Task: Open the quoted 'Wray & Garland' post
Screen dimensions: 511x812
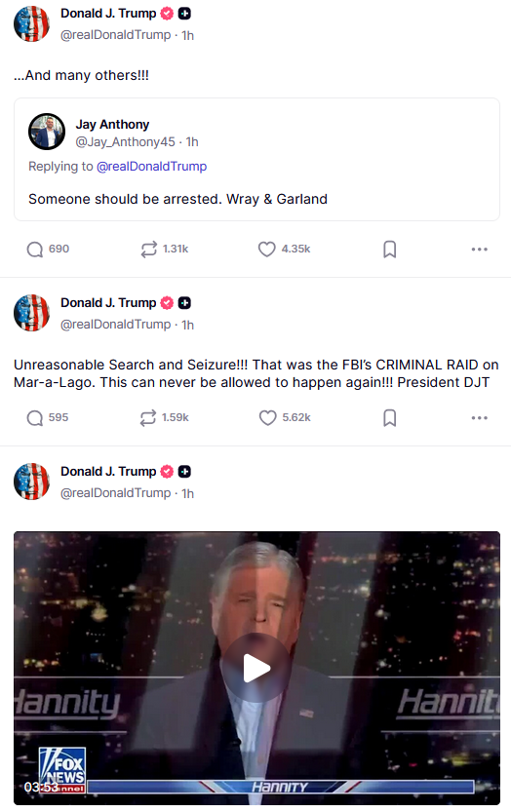Action: click(x=256, y=160)
